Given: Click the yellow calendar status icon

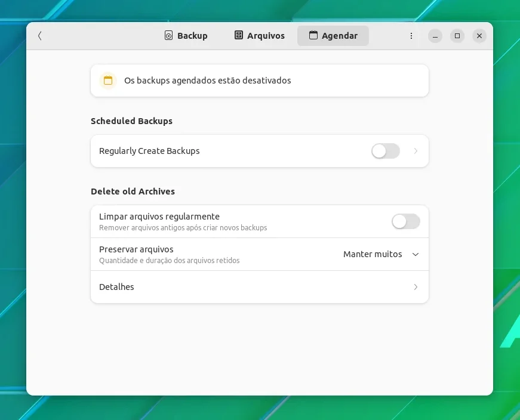Looking at the screenshot, I should click(x=108, y=81).
